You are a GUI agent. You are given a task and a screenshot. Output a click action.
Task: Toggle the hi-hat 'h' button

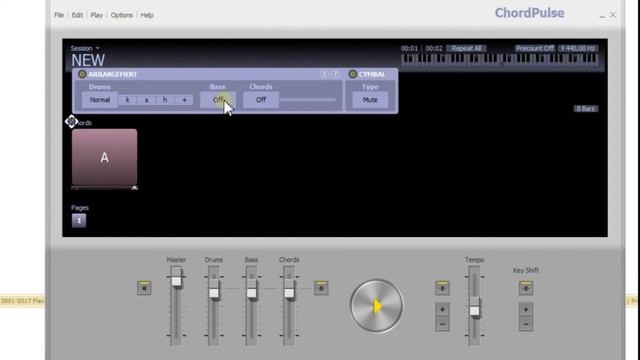point(165,100)
